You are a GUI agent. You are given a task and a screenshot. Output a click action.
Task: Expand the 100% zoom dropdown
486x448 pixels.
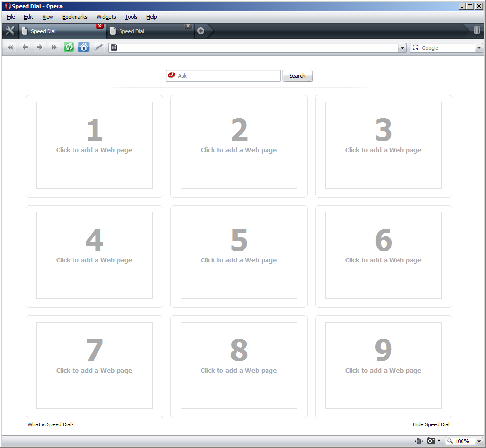coord(479,441)
